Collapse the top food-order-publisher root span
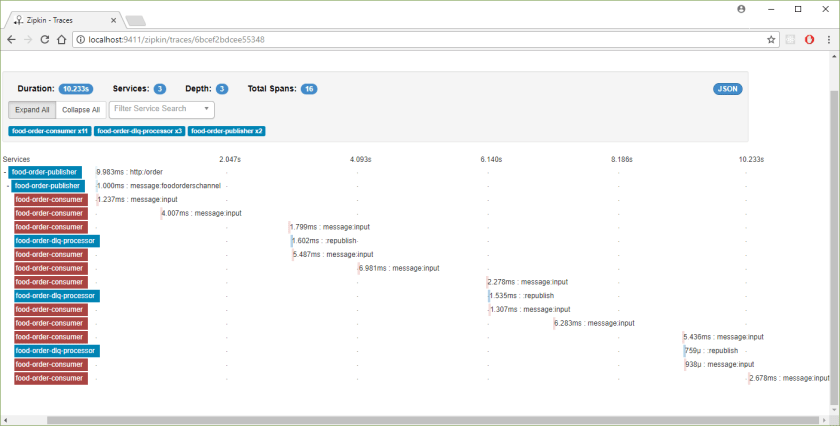The width and height of the screenshot is (840, 426). [5, 172]
